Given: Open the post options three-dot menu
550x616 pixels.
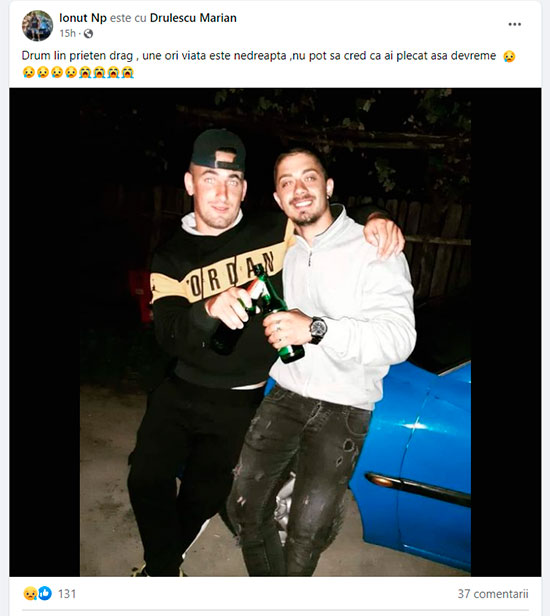Looking at the screenshot, I should point(515,24).
